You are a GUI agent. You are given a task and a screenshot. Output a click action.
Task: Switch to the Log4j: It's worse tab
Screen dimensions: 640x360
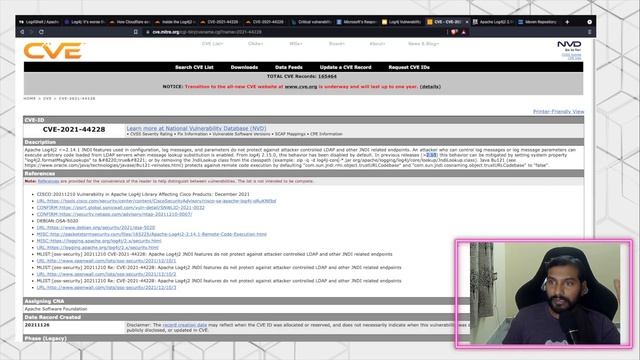84,22
